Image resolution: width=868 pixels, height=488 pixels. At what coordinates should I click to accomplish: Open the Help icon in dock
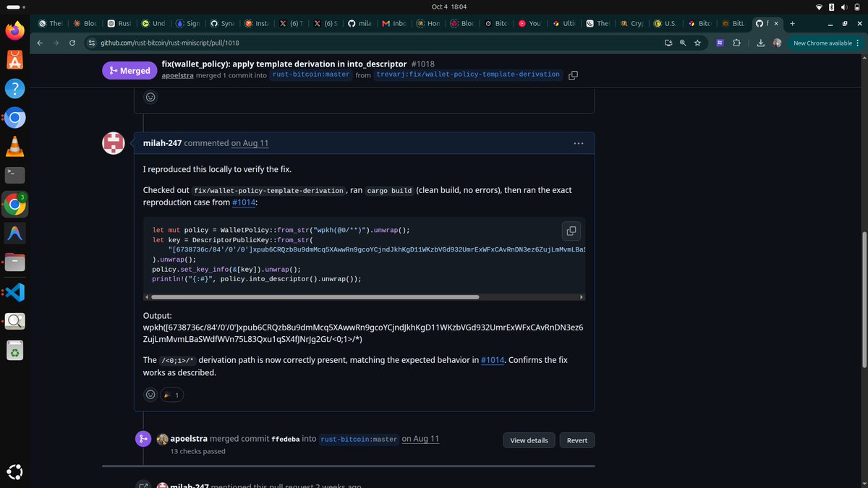tap(14, 88)
